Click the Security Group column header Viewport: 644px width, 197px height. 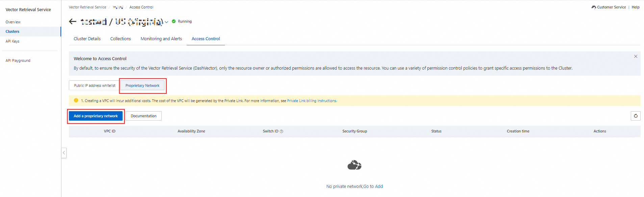[x=355, y=131]
